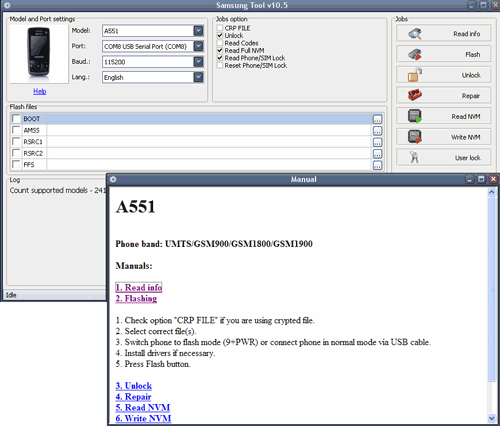Open the Lang. dropdown arrow

tap(198, 77)
